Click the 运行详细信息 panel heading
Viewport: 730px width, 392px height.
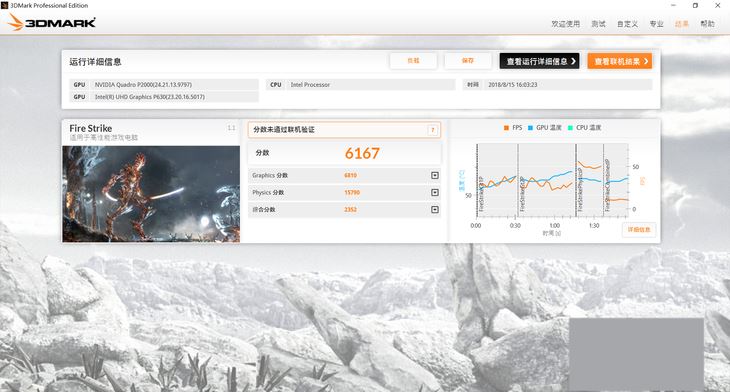point(95,62)
